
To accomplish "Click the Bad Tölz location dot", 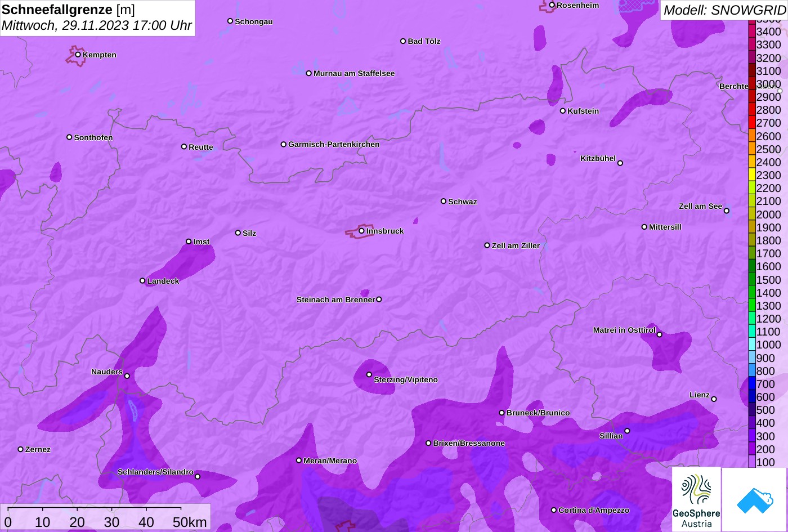I will click(x=403, y=41).
